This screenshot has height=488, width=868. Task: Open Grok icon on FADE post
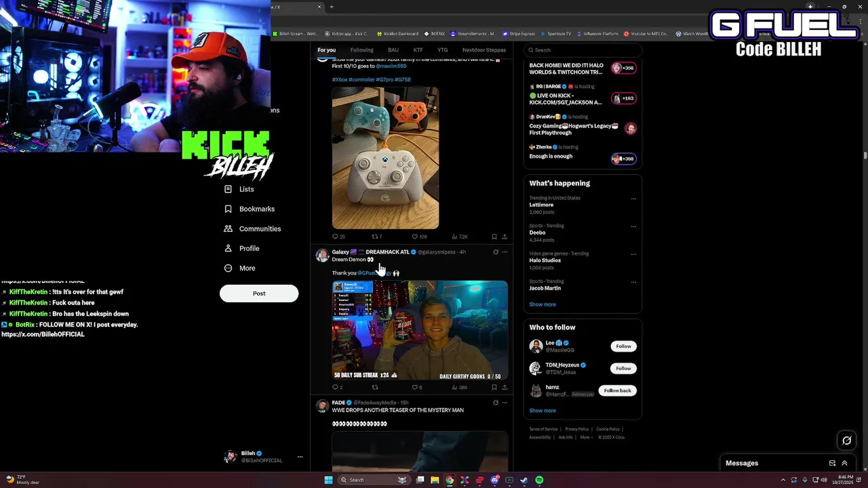496,403
